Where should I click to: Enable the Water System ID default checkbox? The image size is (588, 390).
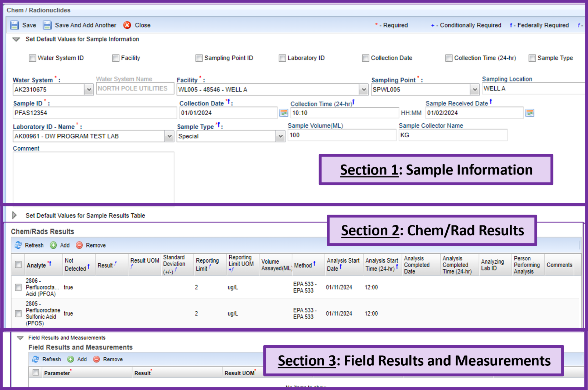coord(33,58)
